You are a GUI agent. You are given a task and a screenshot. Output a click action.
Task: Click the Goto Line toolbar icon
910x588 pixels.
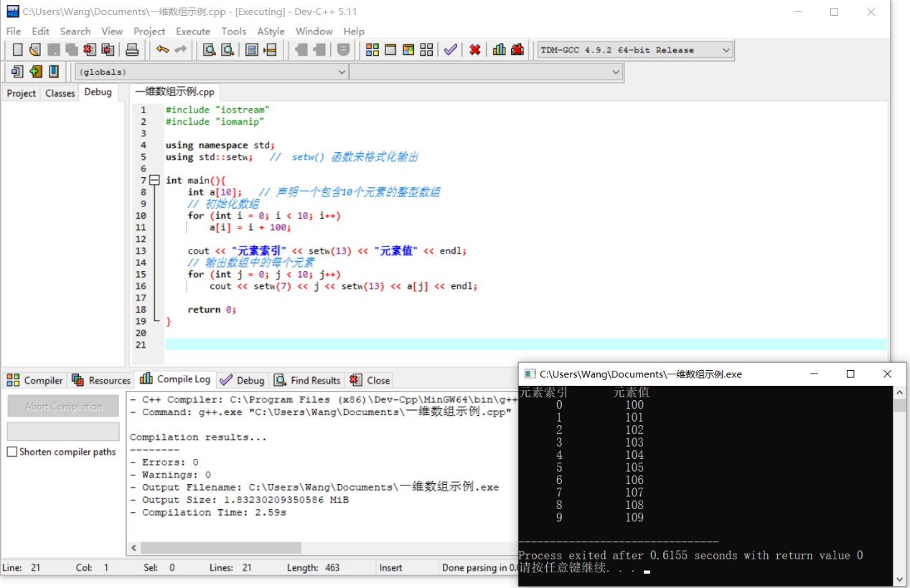coord(270,49)
